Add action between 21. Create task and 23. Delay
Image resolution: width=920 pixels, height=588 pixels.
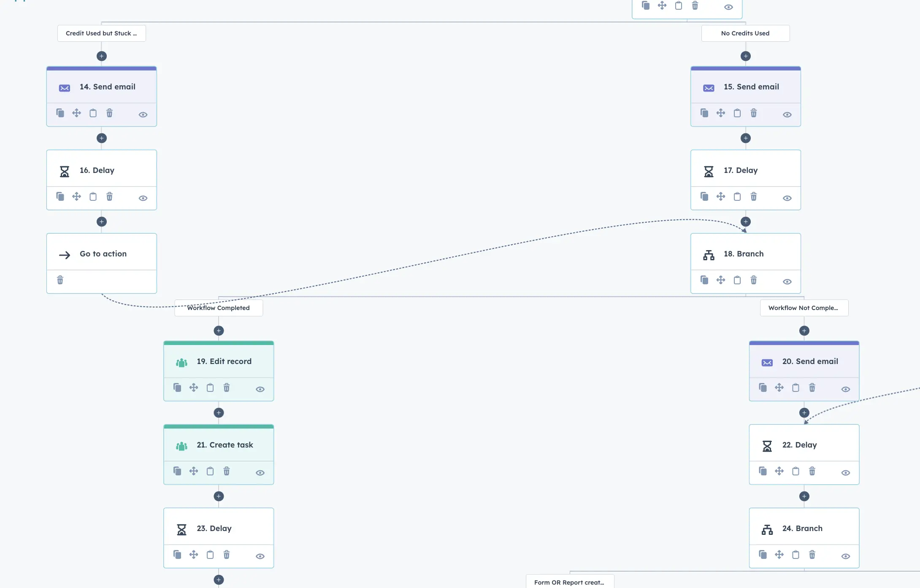pyautogui.click(x=219, y=496)
